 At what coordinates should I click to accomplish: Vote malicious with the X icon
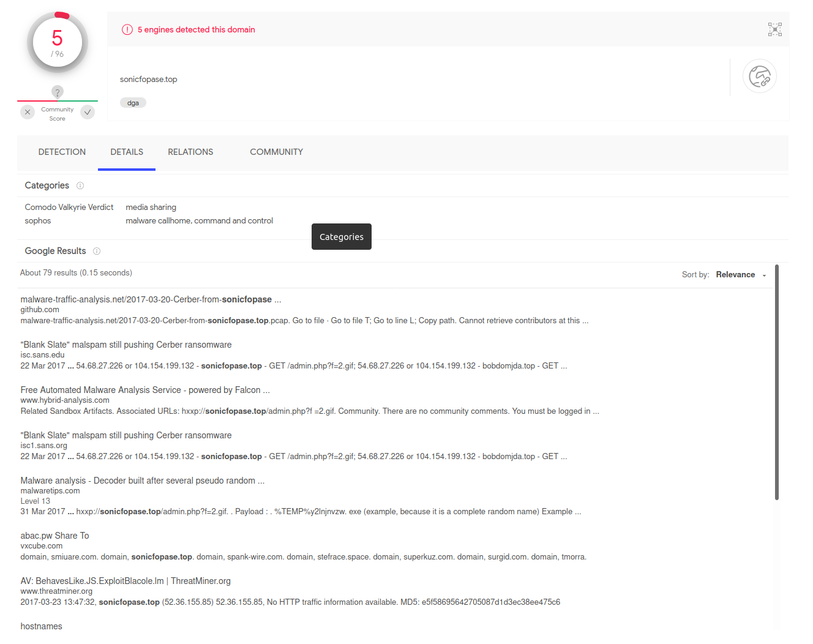[x=28, y=112]
